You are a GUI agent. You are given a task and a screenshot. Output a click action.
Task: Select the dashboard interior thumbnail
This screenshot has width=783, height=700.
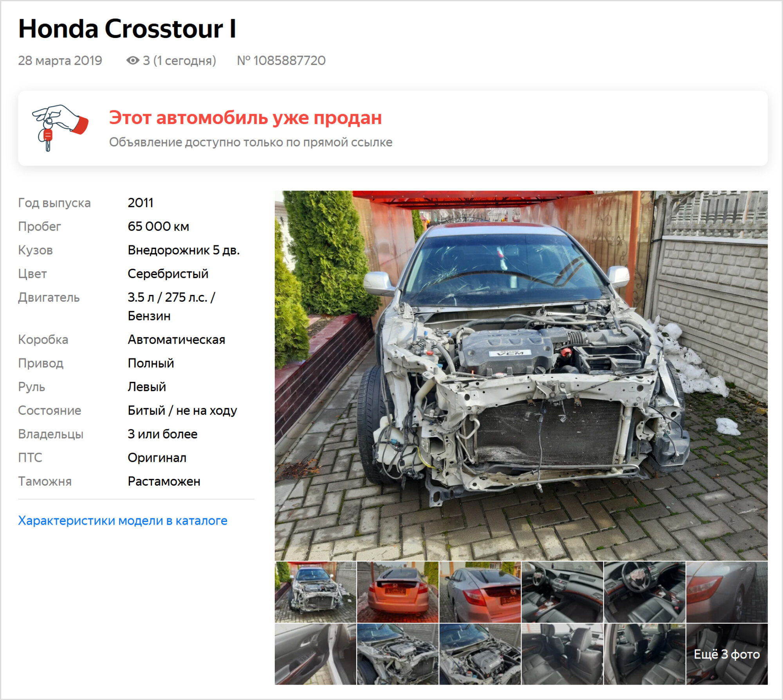pos(562,592)
